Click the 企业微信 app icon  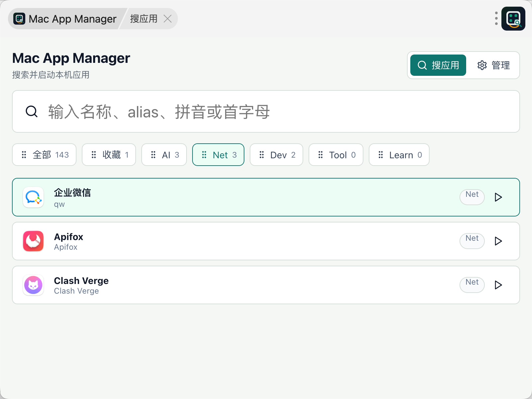coord(33,197)
